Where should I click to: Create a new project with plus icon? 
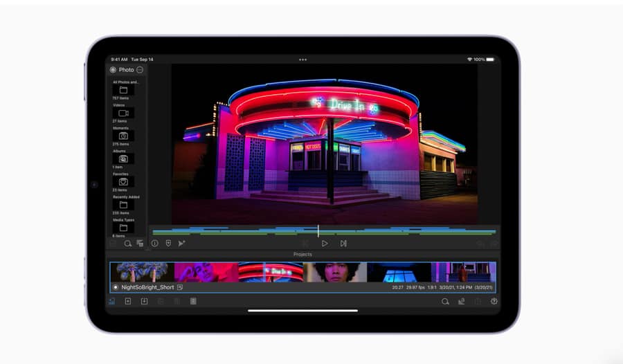[128, 302]
